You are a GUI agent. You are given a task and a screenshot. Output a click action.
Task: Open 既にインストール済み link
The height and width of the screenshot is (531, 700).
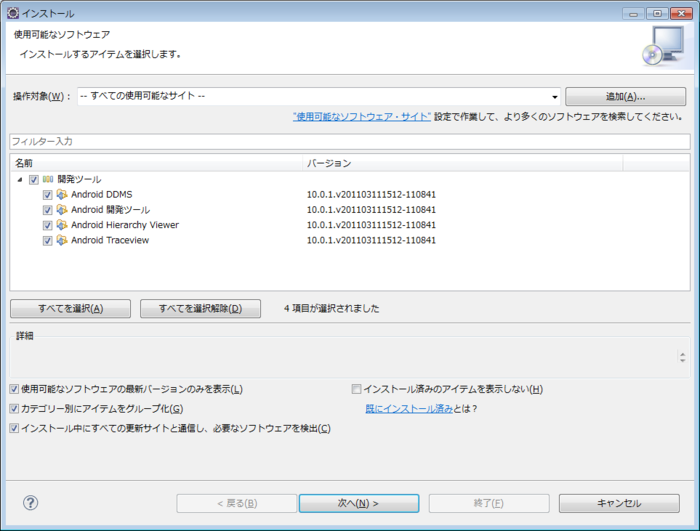(x=409, y=409)
